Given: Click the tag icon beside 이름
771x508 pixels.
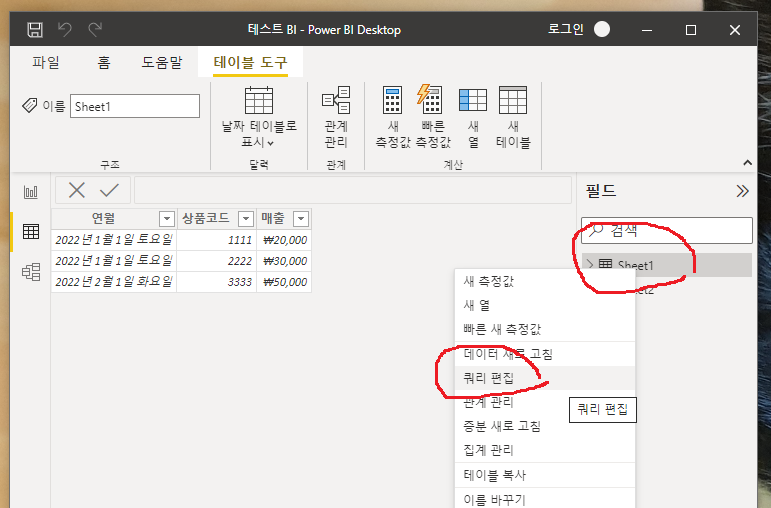Looking at the screenshot, I should (30, 105).
